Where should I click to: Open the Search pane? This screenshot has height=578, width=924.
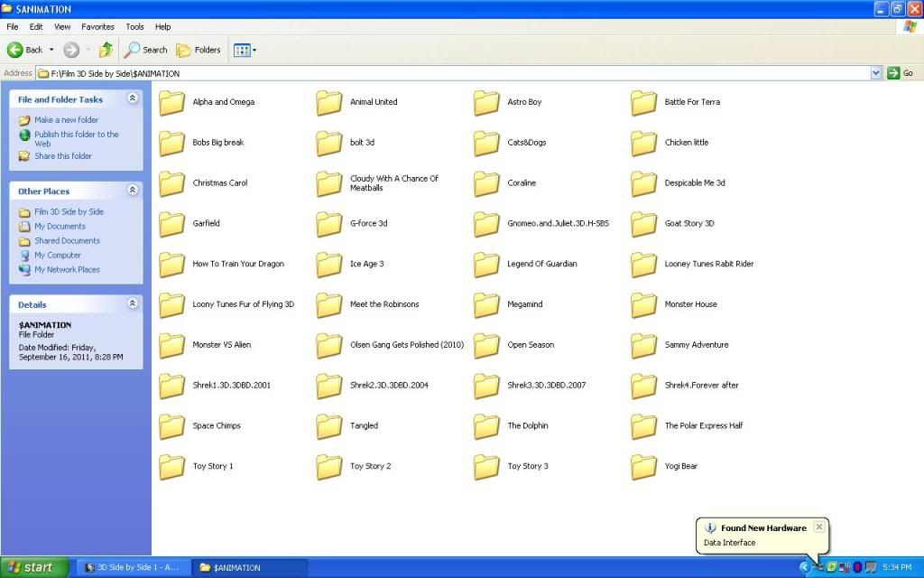145,51
